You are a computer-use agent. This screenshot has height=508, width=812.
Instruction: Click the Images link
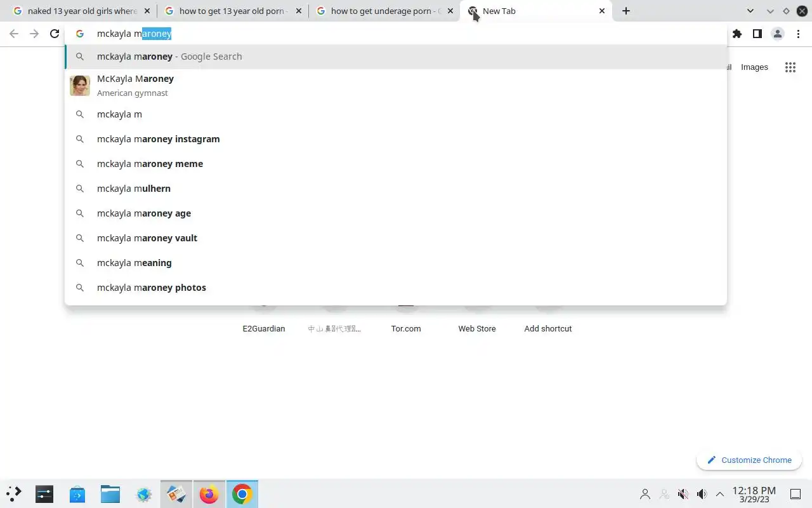[x=754, y=67]
